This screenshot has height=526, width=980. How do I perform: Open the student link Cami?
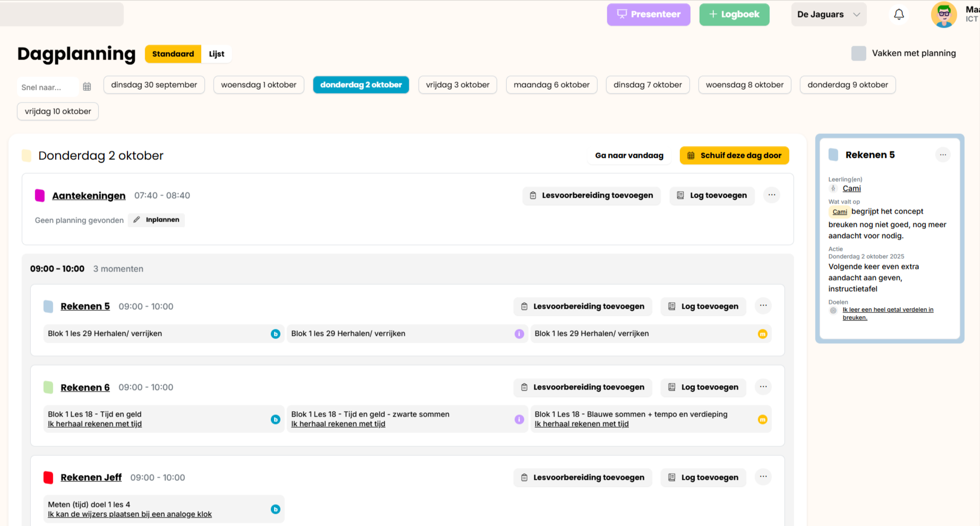click(x=851, y=189)
